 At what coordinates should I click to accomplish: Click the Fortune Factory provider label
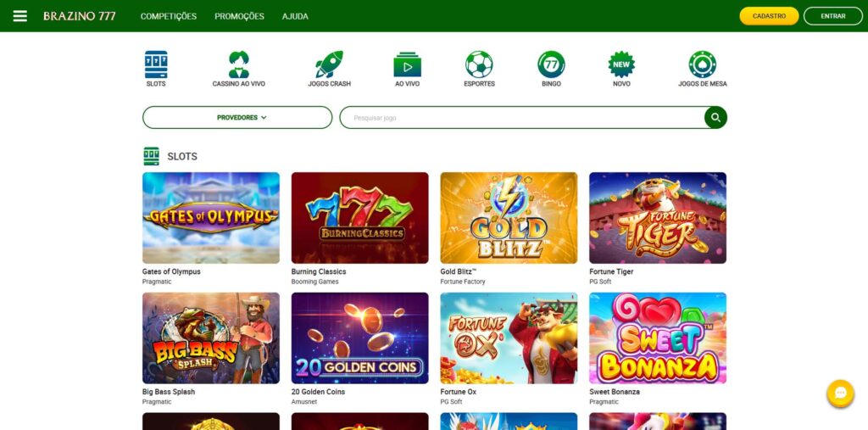[462, 282]
